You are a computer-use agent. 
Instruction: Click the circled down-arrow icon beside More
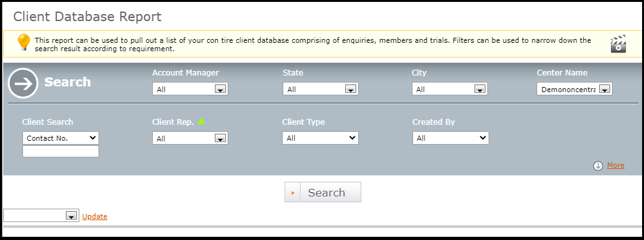598,166
